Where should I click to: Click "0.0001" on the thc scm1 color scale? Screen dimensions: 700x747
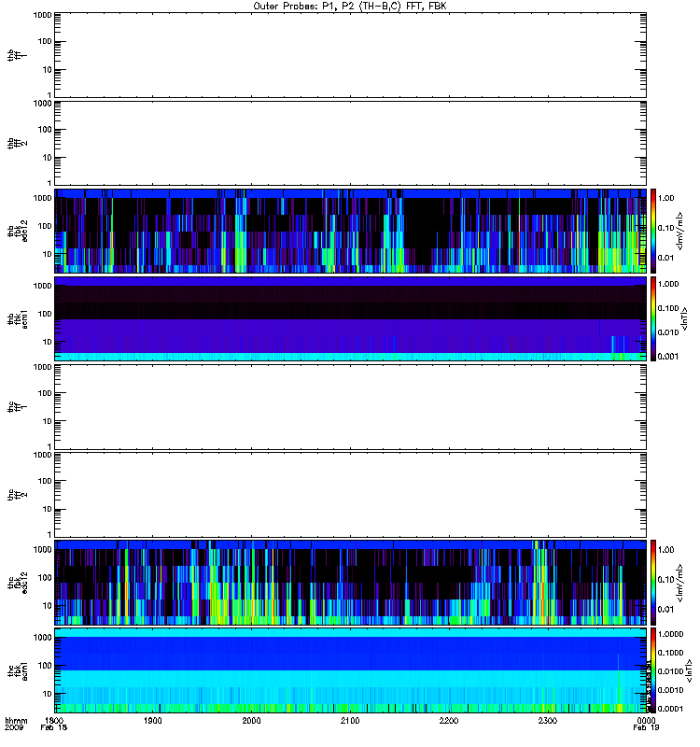click(670, 709)
